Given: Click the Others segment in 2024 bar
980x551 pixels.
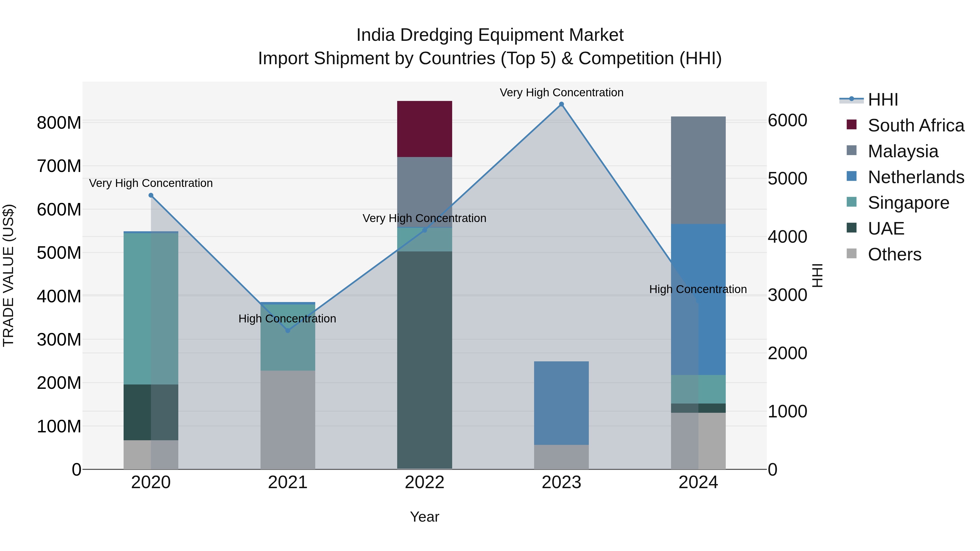Looking at the screenshot, I should coord(699,441).
